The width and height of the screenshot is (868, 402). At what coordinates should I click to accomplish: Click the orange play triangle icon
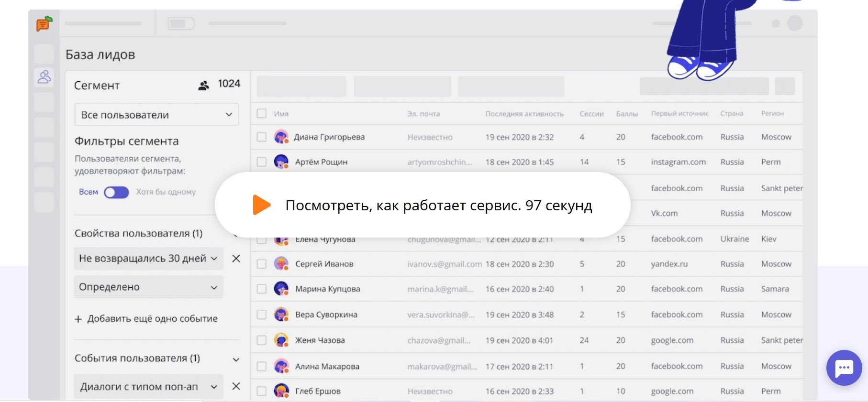[261, 205]
